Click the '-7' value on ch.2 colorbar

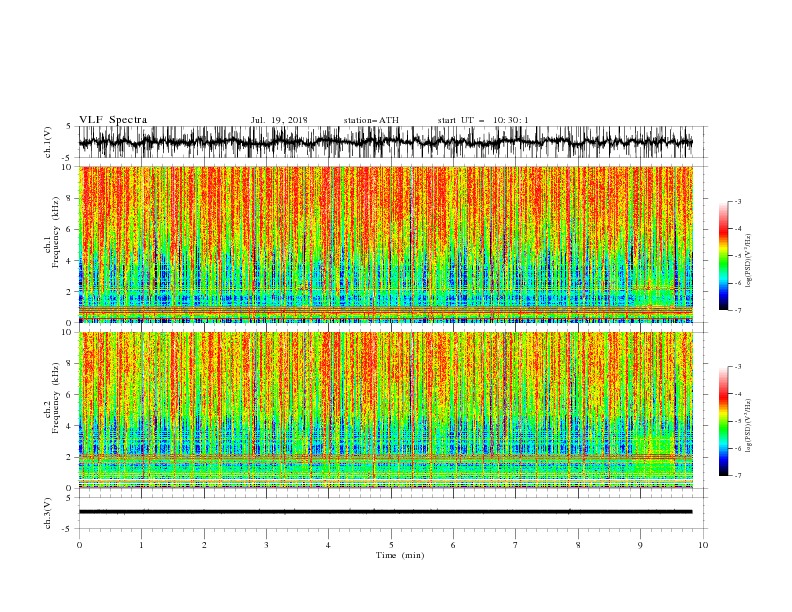point(738,476)
